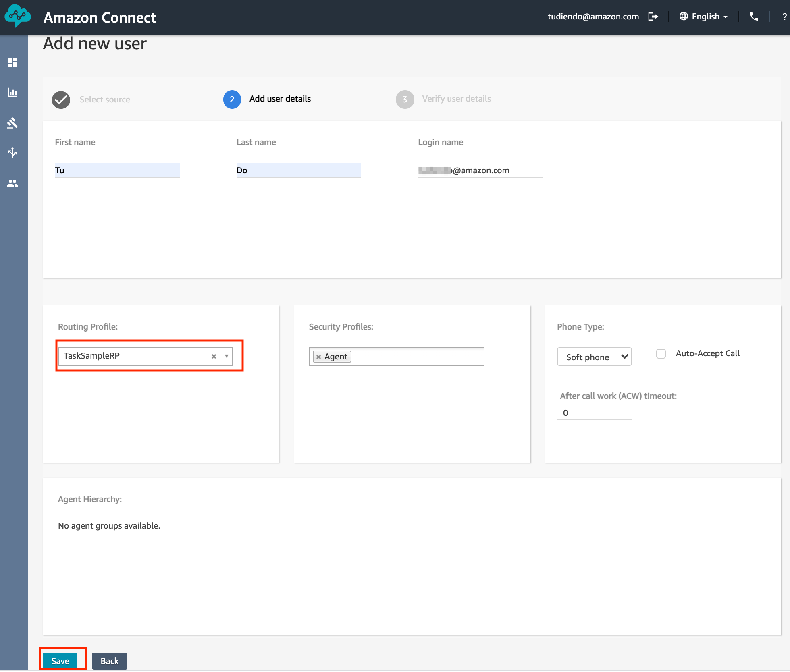Open the Channels arrows icon in sidebar
790x672 pixels.
click(12, 153)
